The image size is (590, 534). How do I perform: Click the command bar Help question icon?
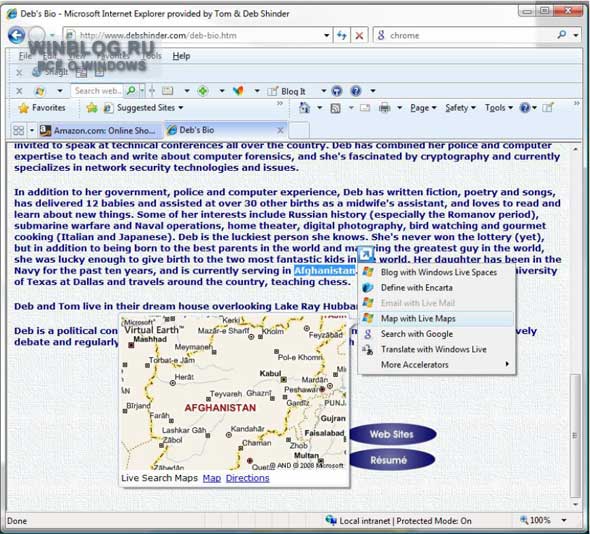point(525,108)
